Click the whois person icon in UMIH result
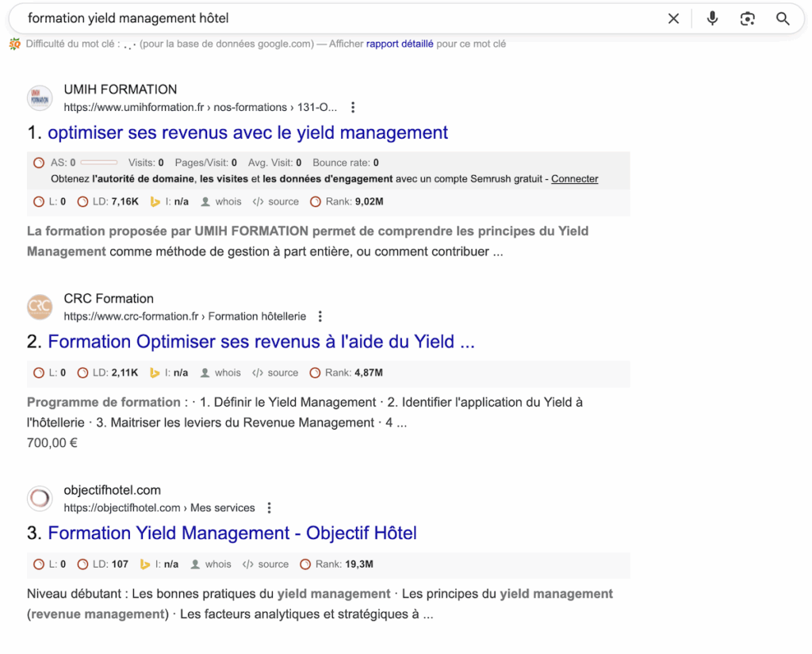The width and height of the screenshot is (812, 654). [x=205, y=202]
